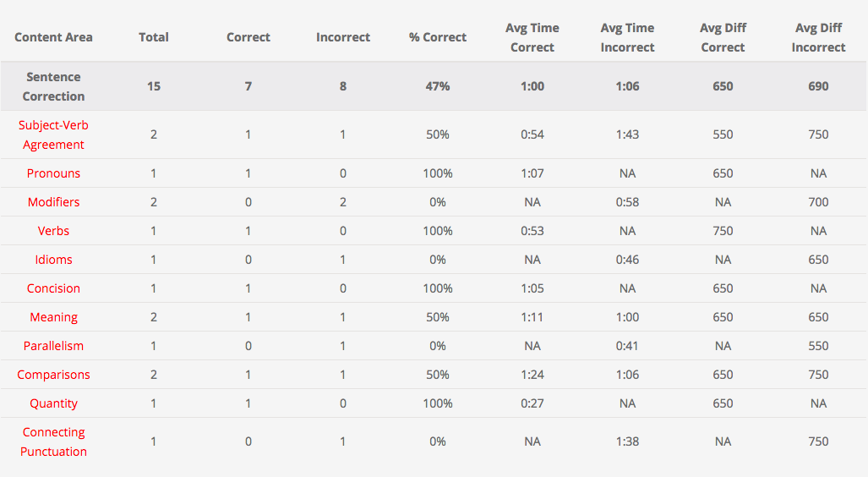
Task: Click the Concision link
Action: click(53, 288)
